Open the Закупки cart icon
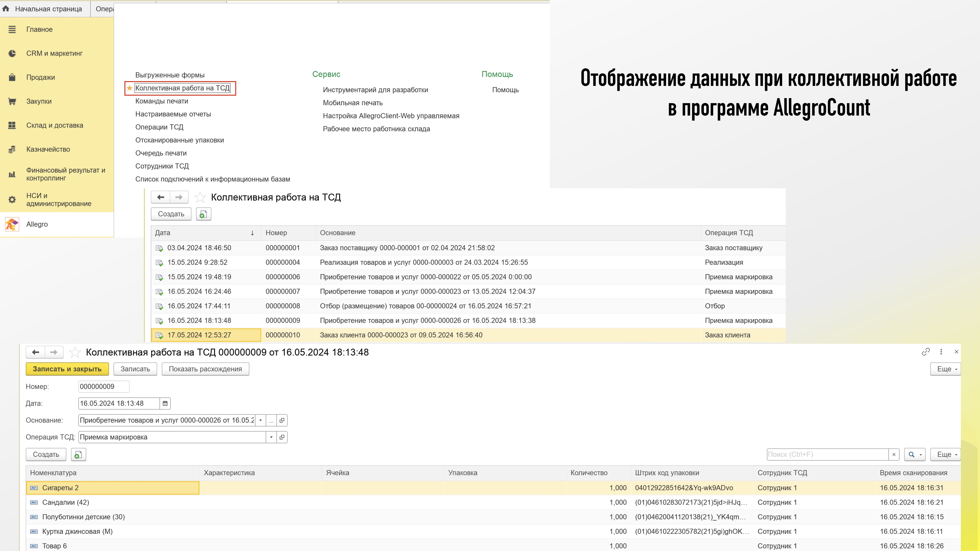Viewport: 980px width, 551px height. pyautogui.click(x=12, y=101)
